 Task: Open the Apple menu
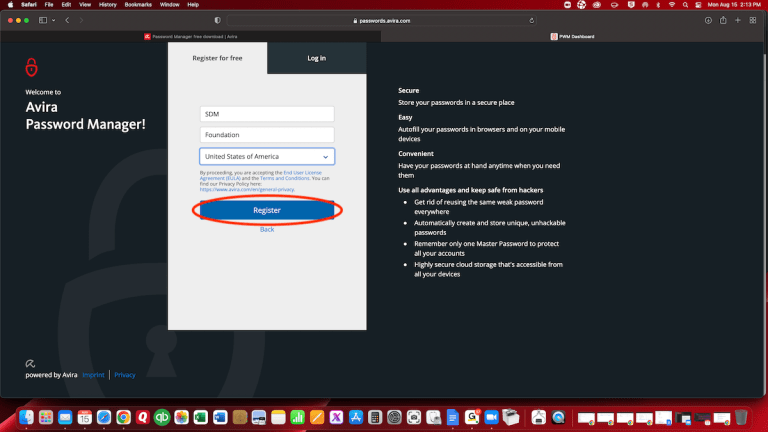tap(10, 4)
